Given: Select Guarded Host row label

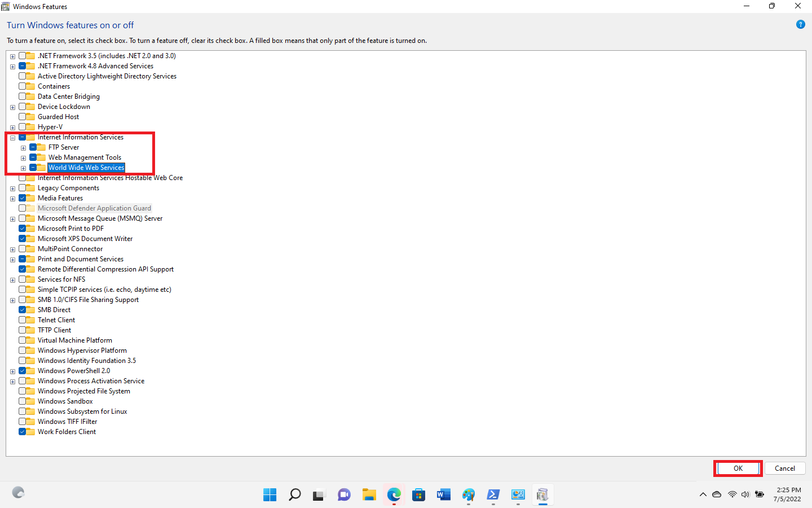Looking at the screenshot, I should [59, 117].
